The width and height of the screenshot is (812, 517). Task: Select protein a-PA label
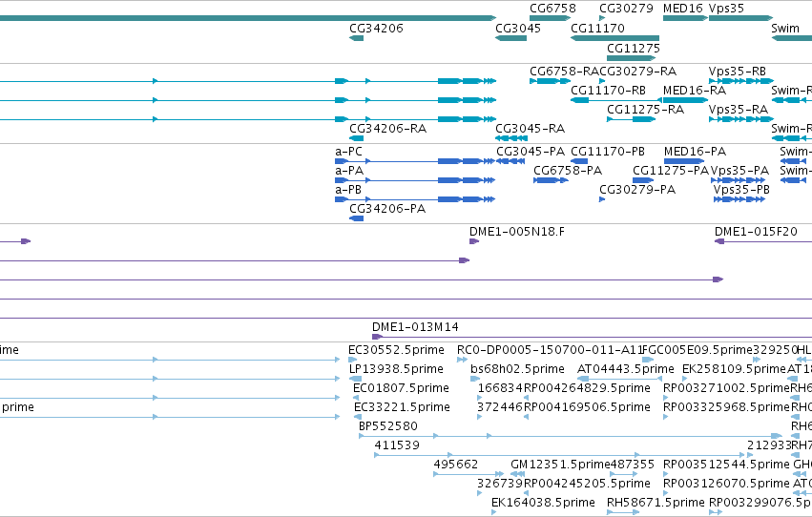[x=349, y=171]
